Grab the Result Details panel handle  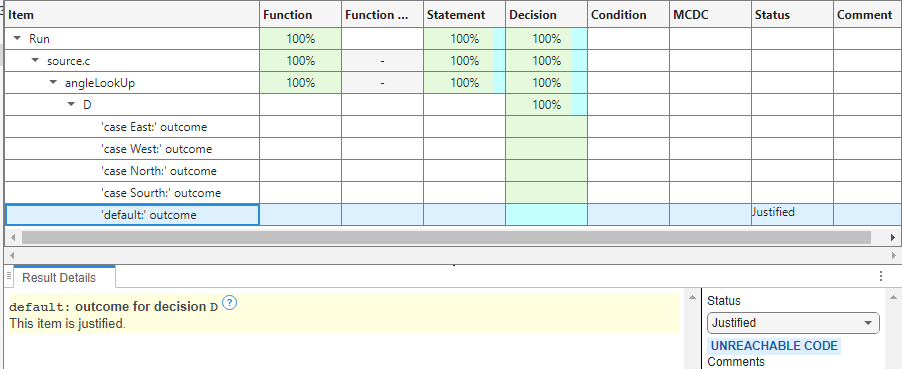click(9, 277)
